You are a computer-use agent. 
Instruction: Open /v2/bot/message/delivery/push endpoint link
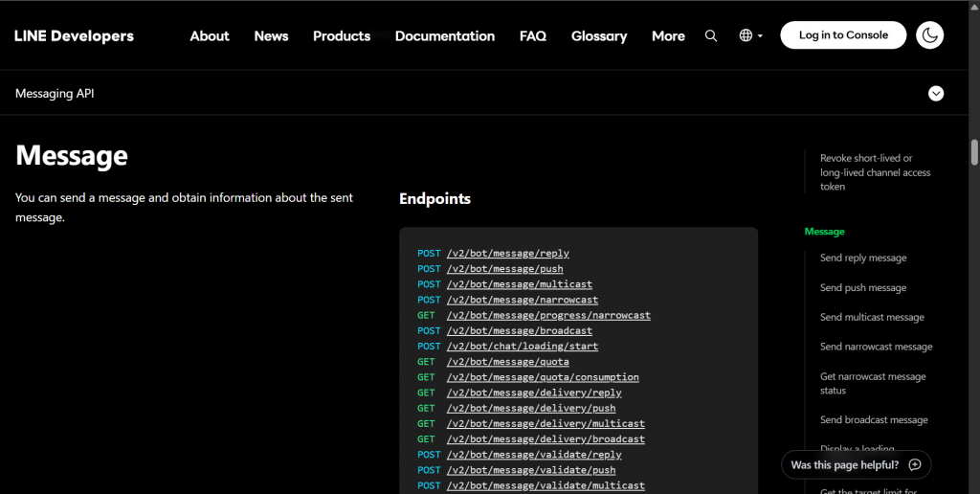pyautogui.click(x=531, y=409)
